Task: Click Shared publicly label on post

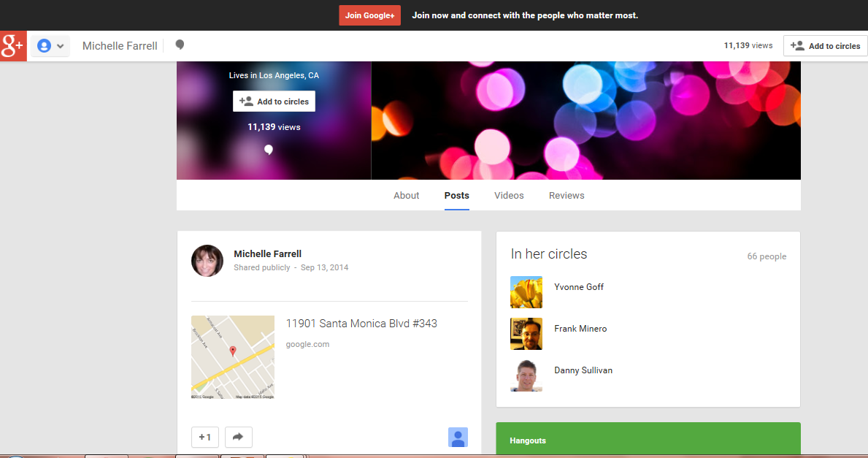Action: (x=262, y=267)
